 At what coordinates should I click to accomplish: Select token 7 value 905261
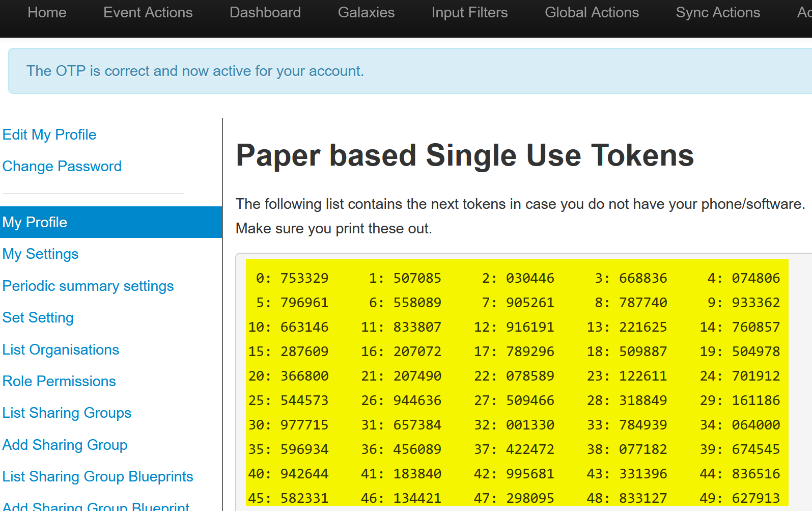tap(530, 303)
